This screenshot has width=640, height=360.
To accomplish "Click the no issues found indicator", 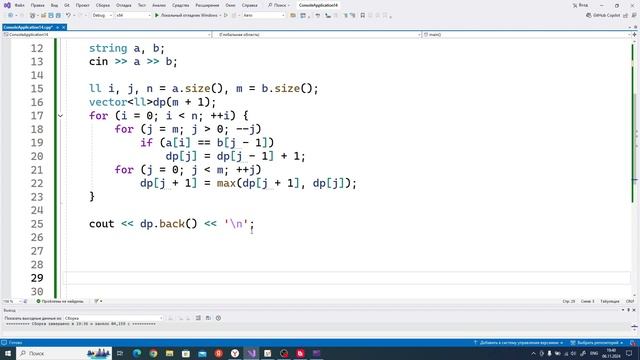I will (x=60, y=301).
